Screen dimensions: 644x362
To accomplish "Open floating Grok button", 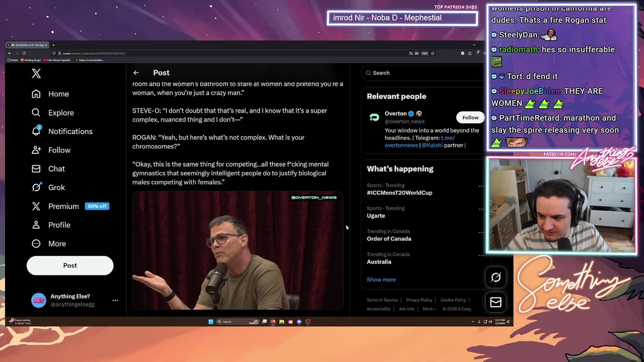I will (496, 278).
